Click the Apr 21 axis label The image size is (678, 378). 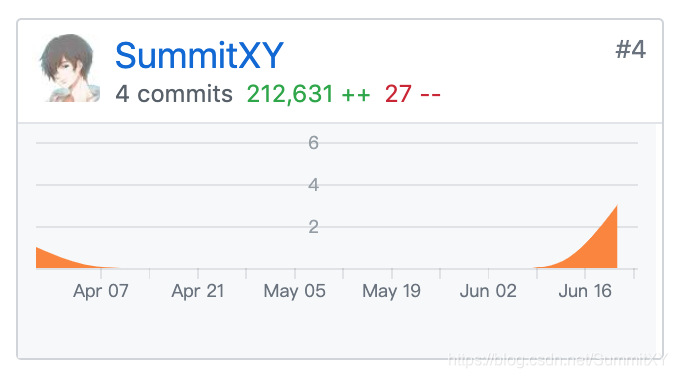click(x=198, y=291)
